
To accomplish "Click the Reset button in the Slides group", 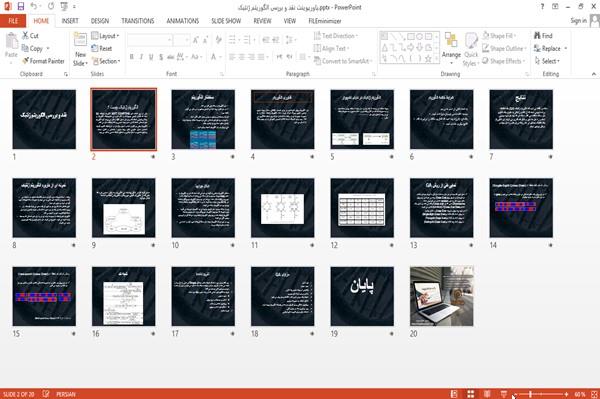I will [x=102, y=48].
